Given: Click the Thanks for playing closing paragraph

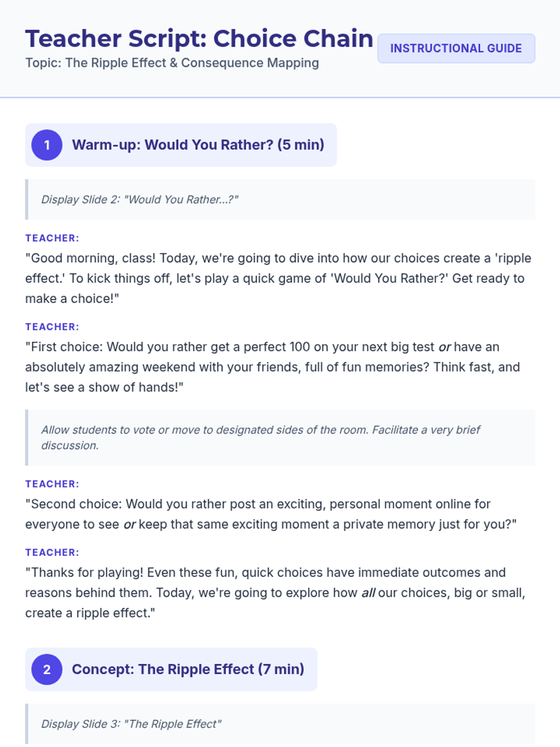Looking at the screenshot, I should [x=275, y=592].
